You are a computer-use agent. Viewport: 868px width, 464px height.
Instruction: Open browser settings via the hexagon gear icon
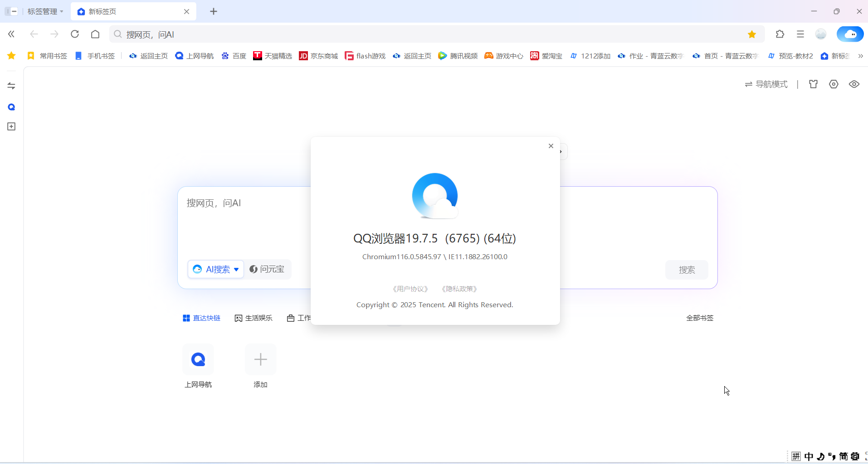(834, 84)
